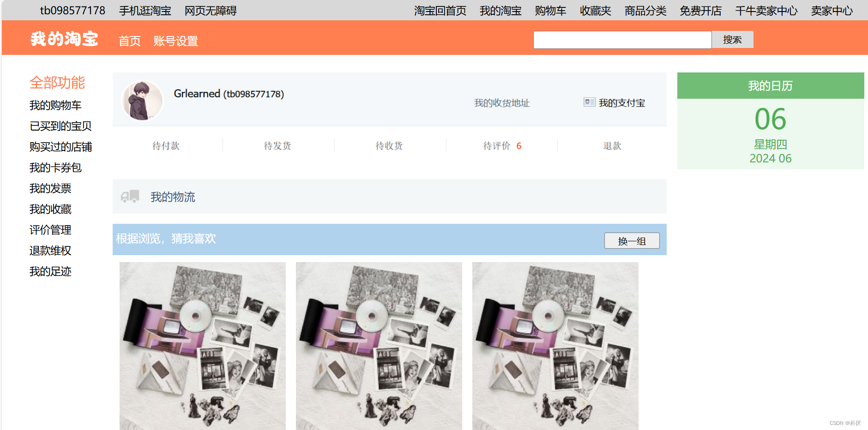Image resolution: width=868 pixels, height=430 pixels.
Task: Open the first recommended product image
Action: pos(203,346)
